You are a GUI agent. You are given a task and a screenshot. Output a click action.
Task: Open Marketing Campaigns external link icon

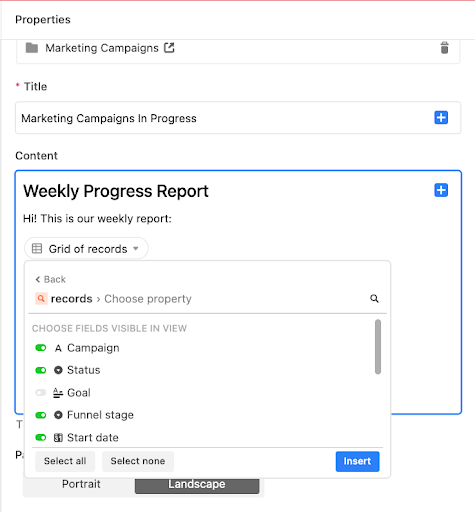(169, 48)
